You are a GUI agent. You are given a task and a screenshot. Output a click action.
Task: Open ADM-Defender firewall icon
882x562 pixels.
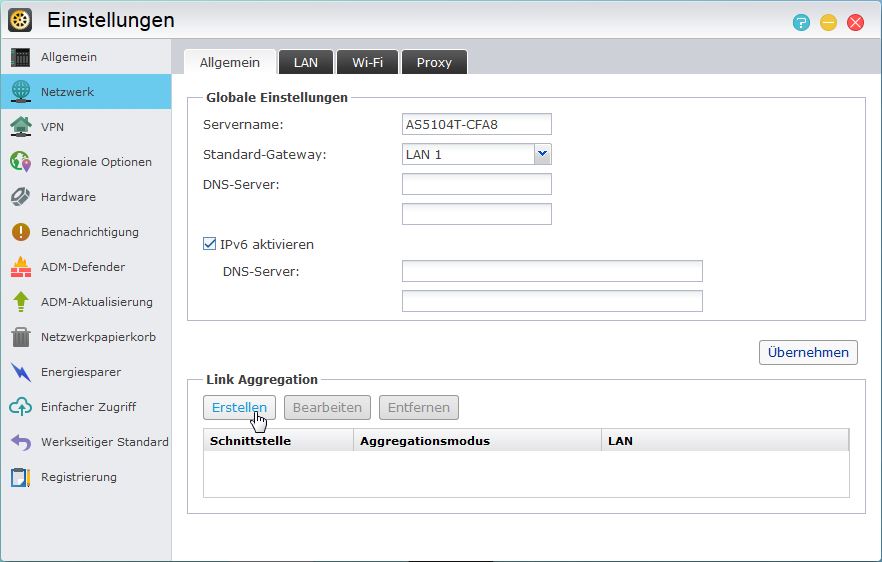[x=21, y=267]
